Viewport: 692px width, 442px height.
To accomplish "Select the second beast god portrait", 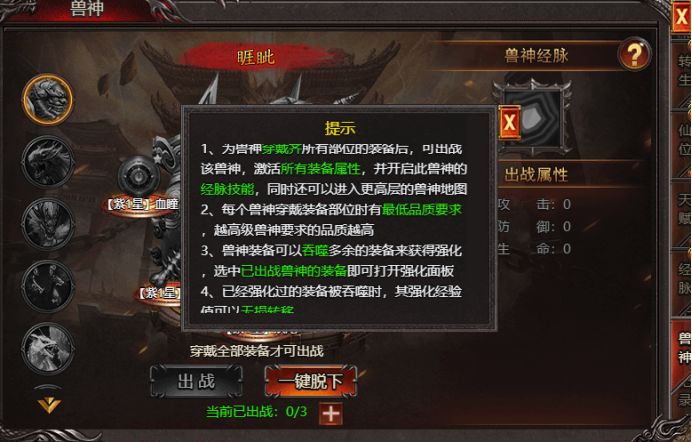I will 48,162.
